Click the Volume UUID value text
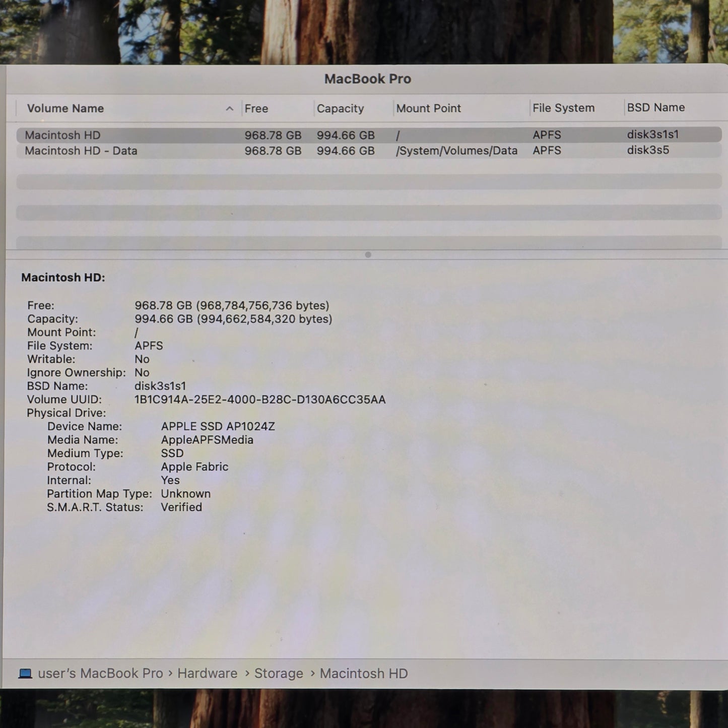The image size is (728, 728). click(260, 400)
